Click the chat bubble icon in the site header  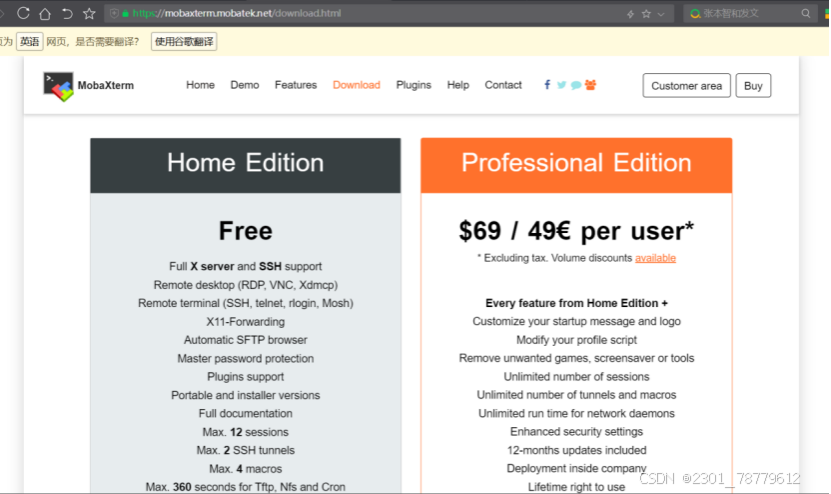point(576,85)
